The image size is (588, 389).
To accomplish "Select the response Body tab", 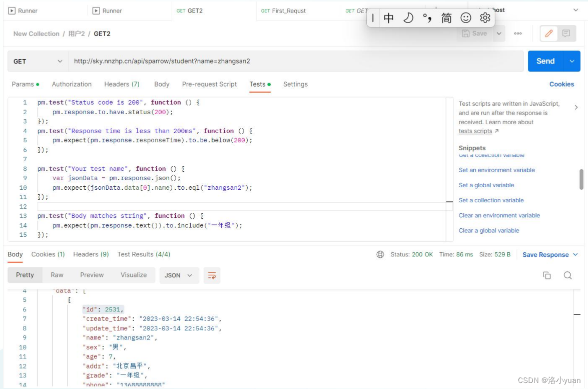I will [x=15, y=254].
